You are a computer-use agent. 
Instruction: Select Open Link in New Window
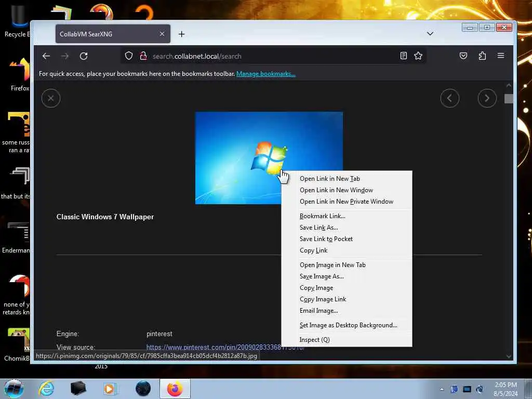click(347, 190)
